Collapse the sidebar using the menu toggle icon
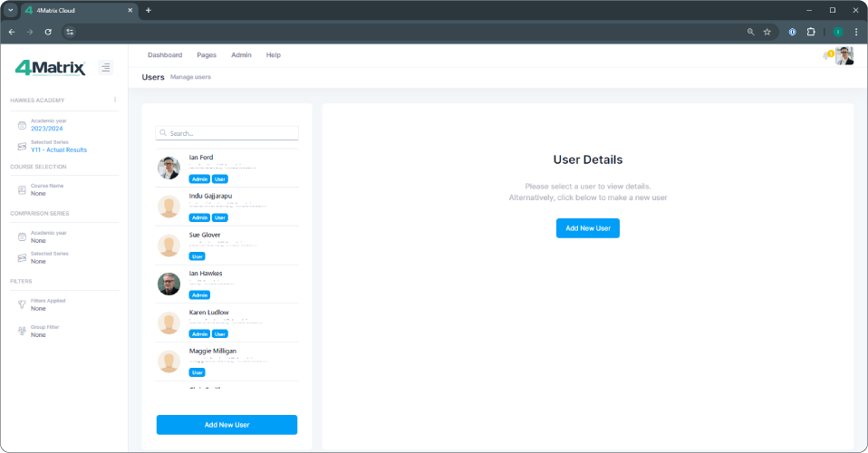The height and width of the screenshot is (453, 868). [x=105, y=67]
